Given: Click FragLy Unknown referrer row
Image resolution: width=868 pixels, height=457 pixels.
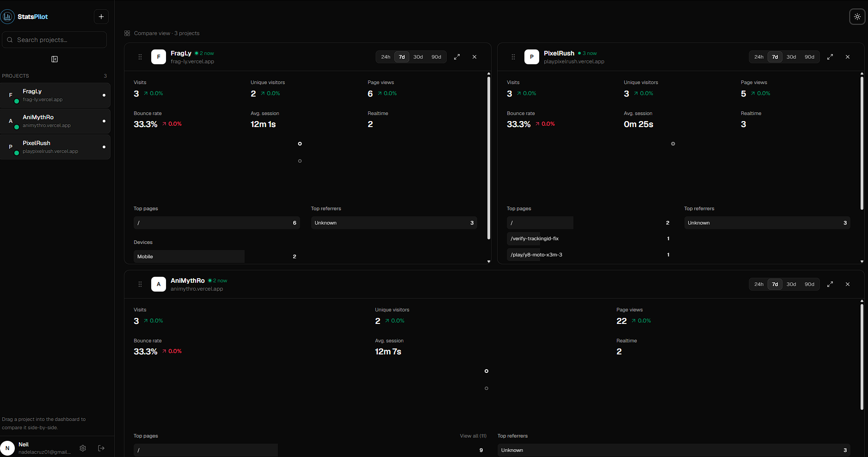Looking at the screenshot, I should pyautogui.click(x=394, y=223).
